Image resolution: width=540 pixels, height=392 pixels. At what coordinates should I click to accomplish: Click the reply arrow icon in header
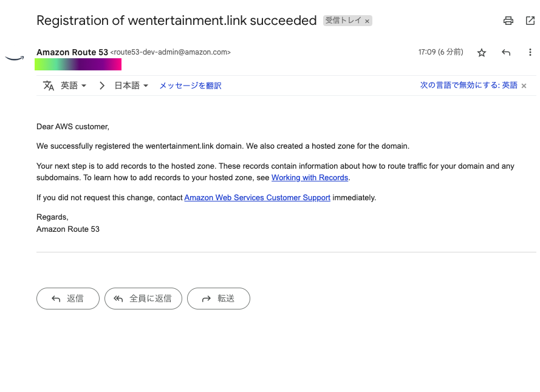(x=506, y=53)
